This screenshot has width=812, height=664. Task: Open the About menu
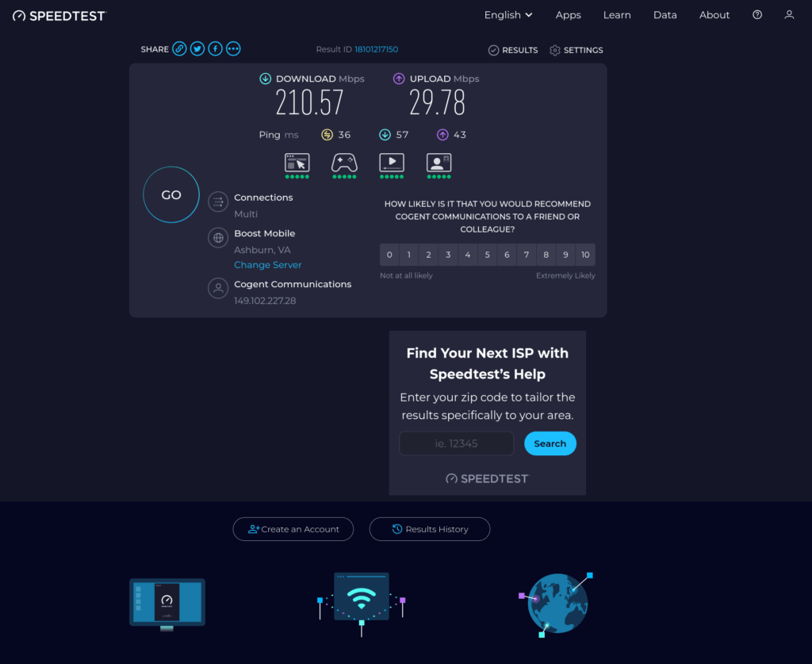[714, 15]
